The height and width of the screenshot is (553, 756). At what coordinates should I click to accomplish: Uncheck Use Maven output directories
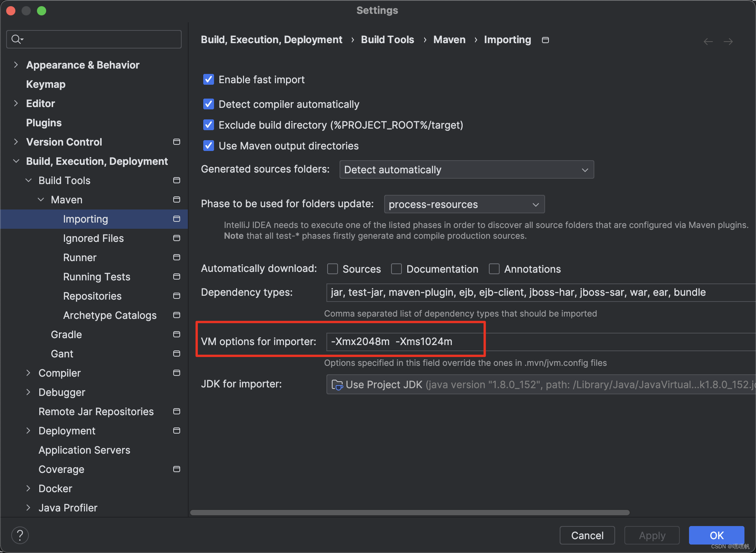(x=208, y=146)
